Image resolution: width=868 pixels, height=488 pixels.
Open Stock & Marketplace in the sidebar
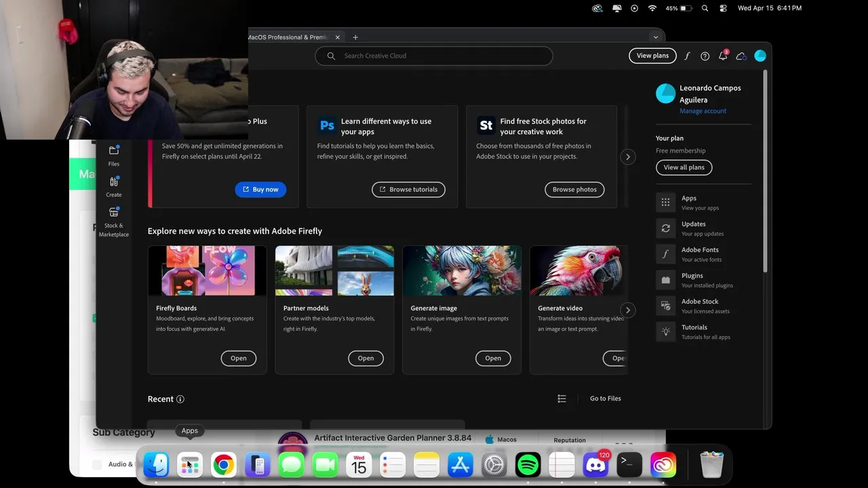tap(114, 222)
